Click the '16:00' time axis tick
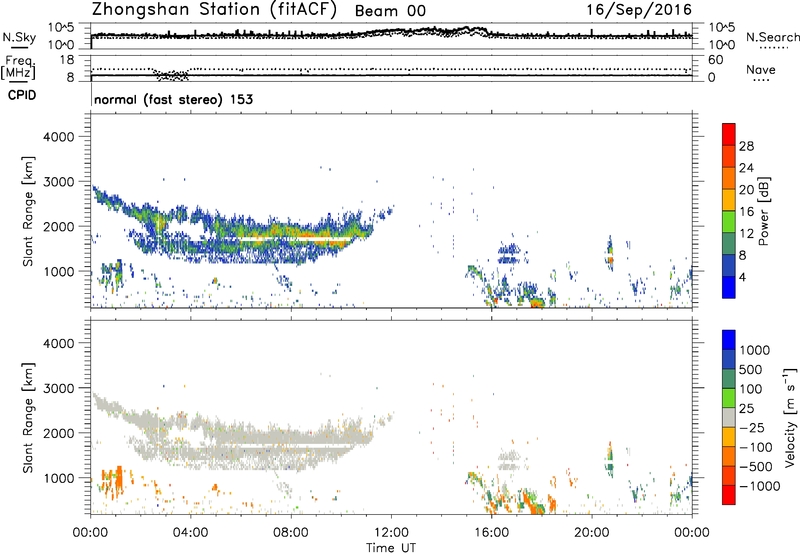The width and height of the screenshot is (800, 554). [x=491, y=533]
